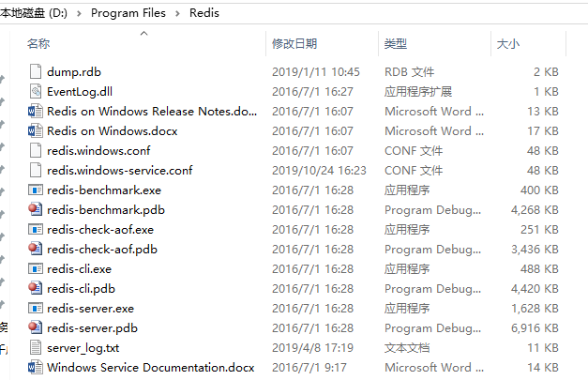Select the redis-server.exe application icon
588x380 pixels.
[x=36, y=309]
